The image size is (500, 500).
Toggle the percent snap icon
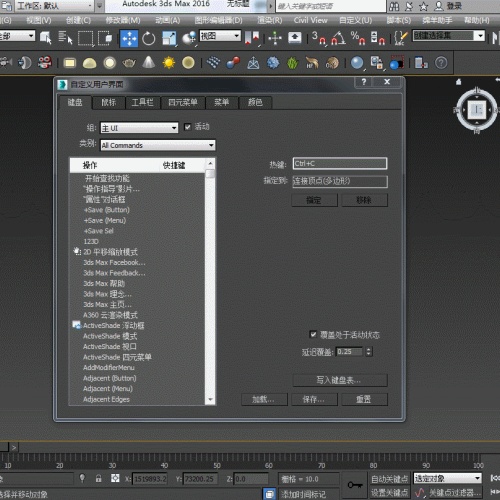point(358,38)
